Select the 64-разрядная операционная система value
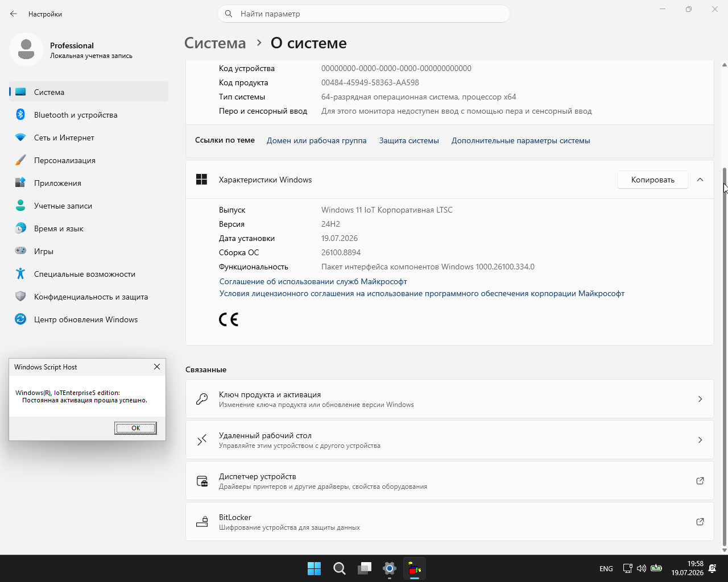The height and width of the screenshot is (582, 728). tap(419, 97)
